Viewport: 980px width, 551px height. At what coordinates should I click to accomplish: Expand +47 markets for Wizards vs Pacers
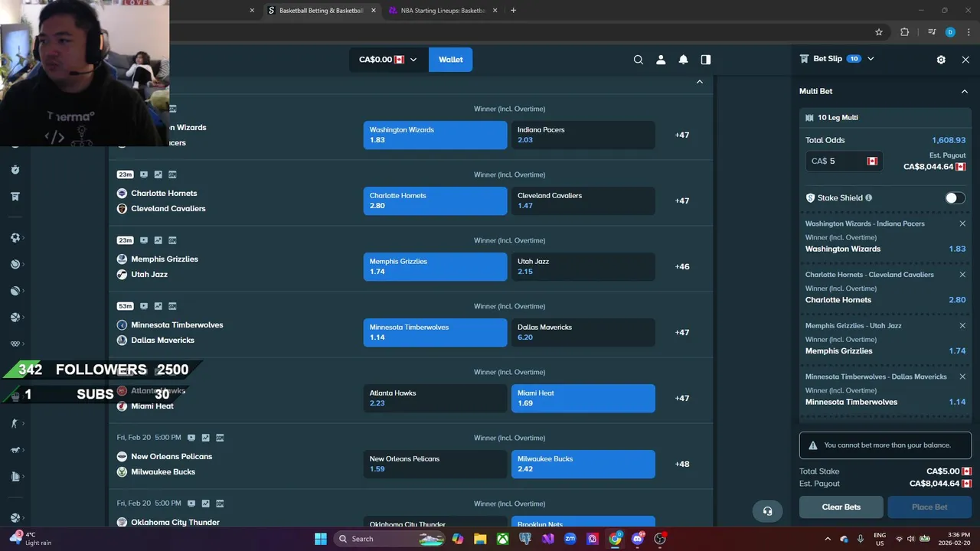pos(682,135)
